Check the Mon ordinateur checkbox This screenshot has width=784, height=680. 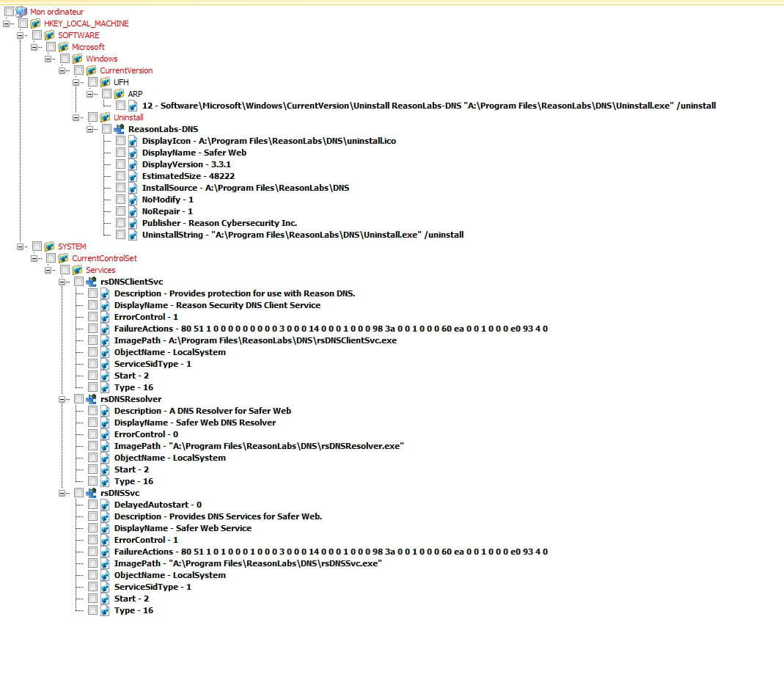coord(9,12)
